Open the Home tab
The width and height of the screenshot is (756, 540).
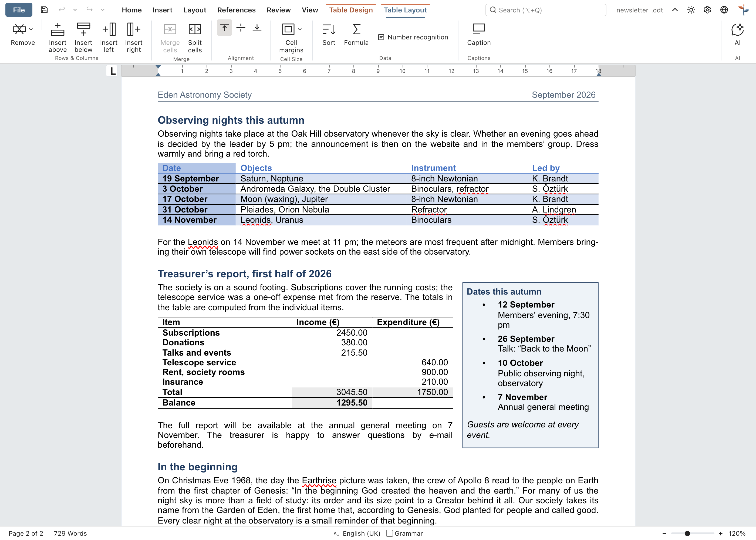pos(132,10)
